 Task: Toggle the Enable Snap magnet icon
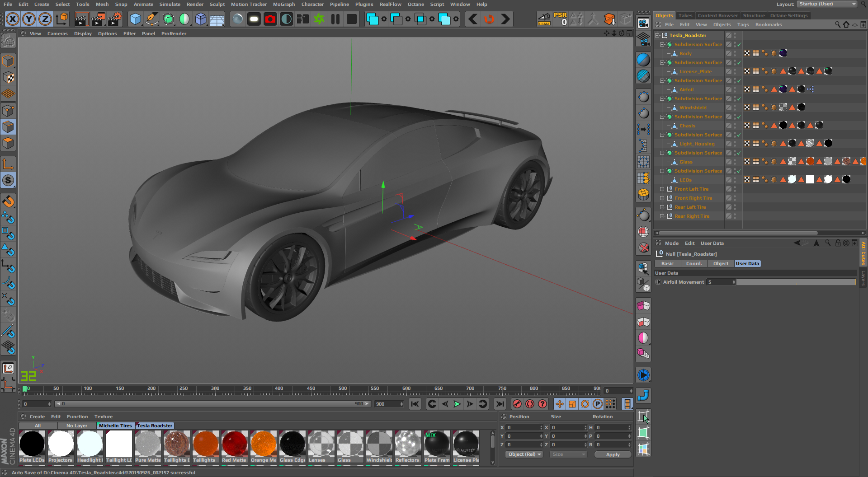(x=8, y=201)
